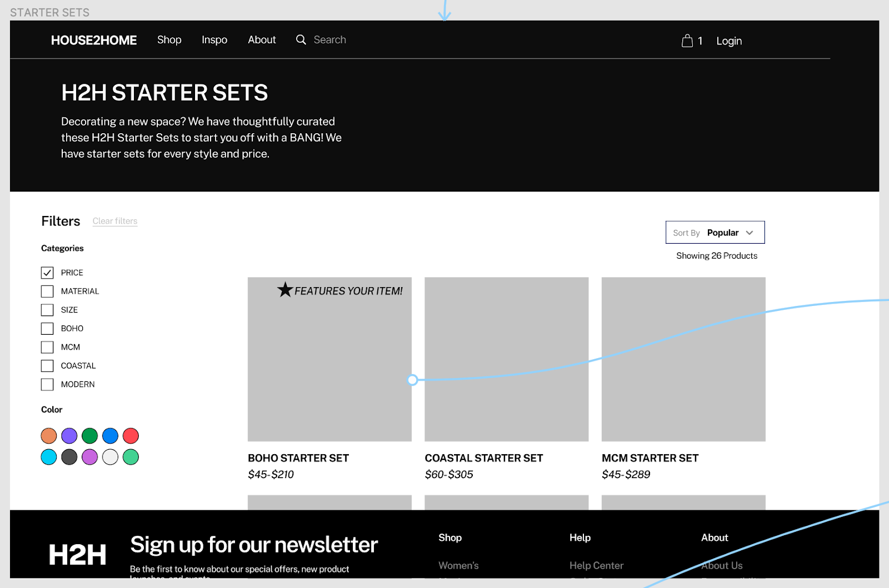
Task: Click the Search input field
Action: point(330,40)
